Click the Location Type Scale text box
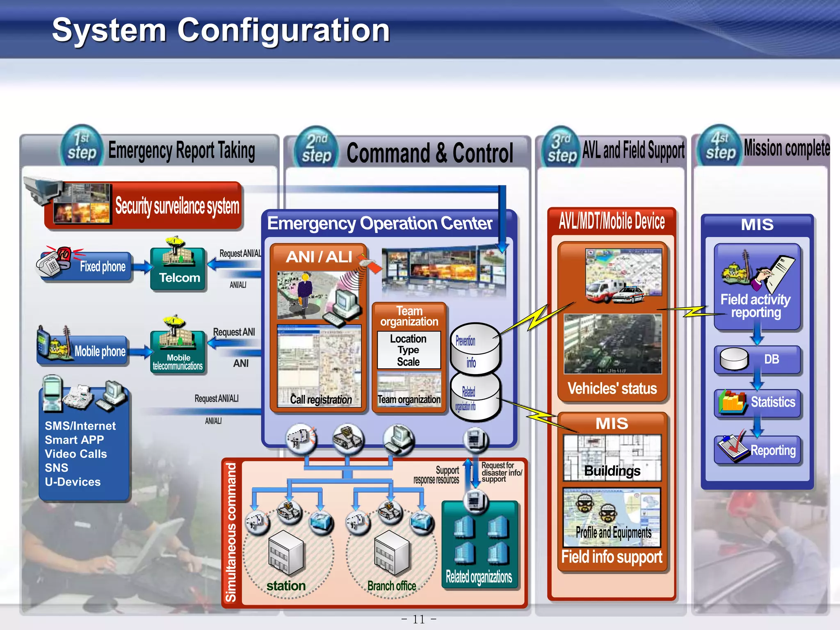The height and width of the screenshot is (630, 840). (409, 350)
